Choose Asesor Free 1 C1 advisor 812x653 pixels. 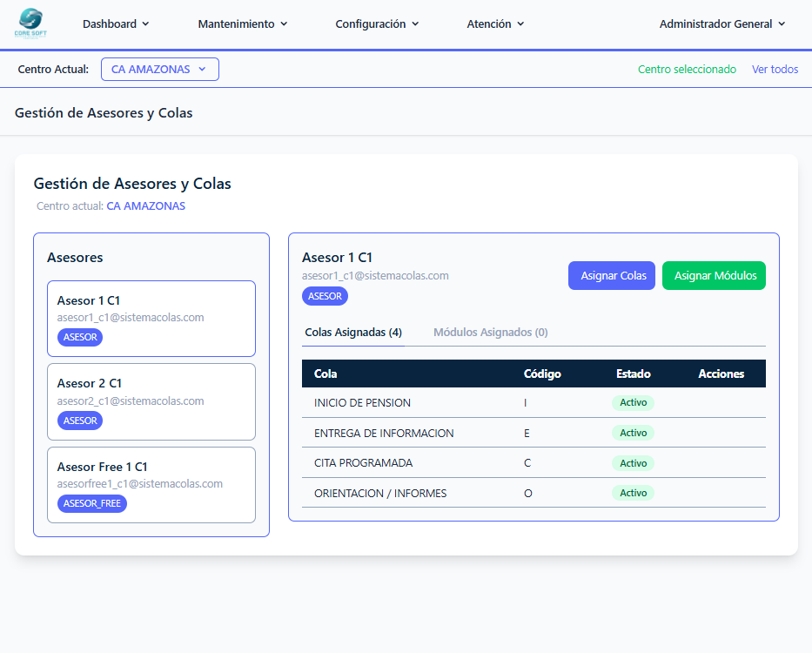click(x=151, y=484)
